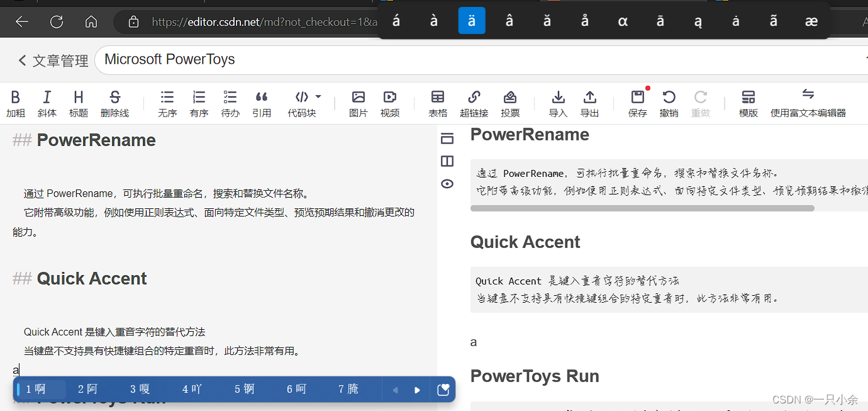This screenshot has height=411, width=868.
Task: Choose accent character ã
Action: (x=774, y=21)
